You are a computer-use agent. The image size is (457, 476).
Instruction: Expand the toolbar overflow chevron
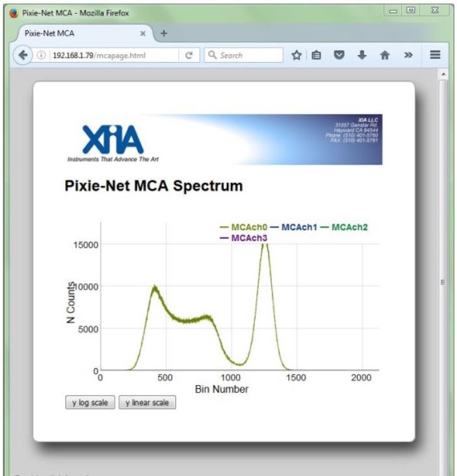click(x=409, y=55)
